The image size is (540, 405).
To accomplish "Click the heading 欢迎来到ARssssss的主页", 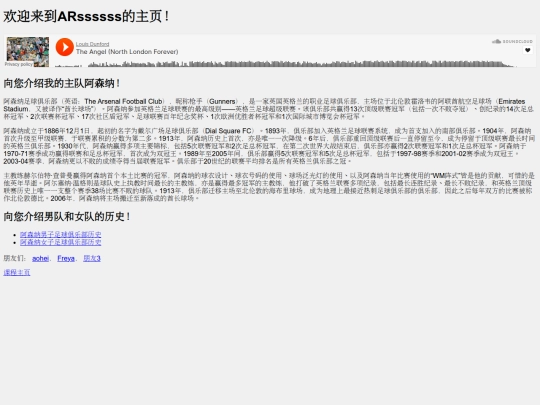I will [x=86, y=16].
